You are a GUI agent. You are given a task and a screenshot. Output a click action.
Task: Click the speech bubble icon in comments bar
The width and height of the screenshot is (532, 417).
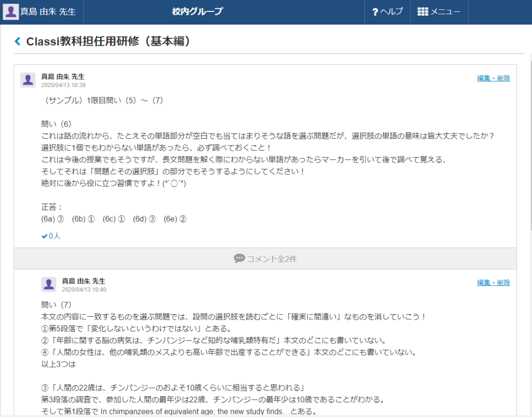point(239,259)
